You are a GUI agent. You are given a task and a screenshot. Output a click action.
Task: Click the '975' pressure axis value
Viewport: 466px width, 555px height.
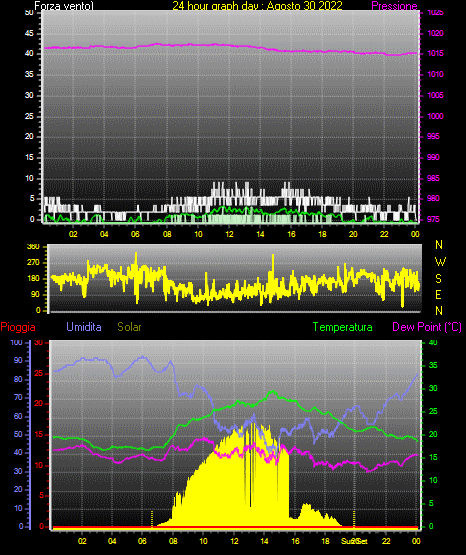pyautogui.click(x=433, y=219)
